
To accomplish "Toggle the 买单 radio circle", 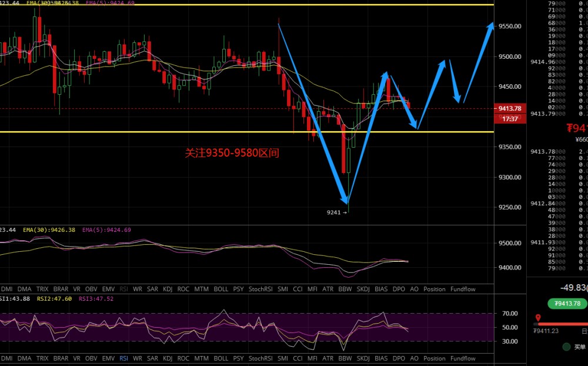I will pos(566,347).
